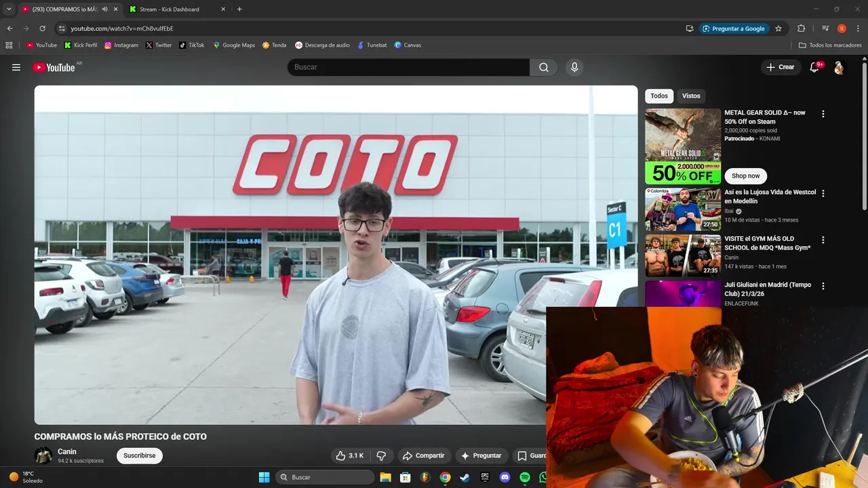868x488 pixels.
Task: Click the Preguntar button under the video
Action: pyautogui.click(x=481, y=455)
